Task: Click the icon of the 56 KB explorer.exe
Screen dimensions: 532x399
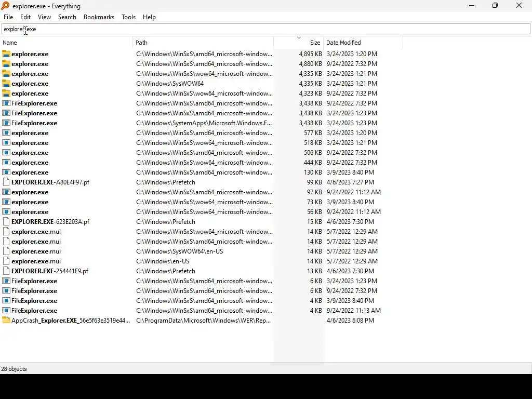Action: coord(6,212)
